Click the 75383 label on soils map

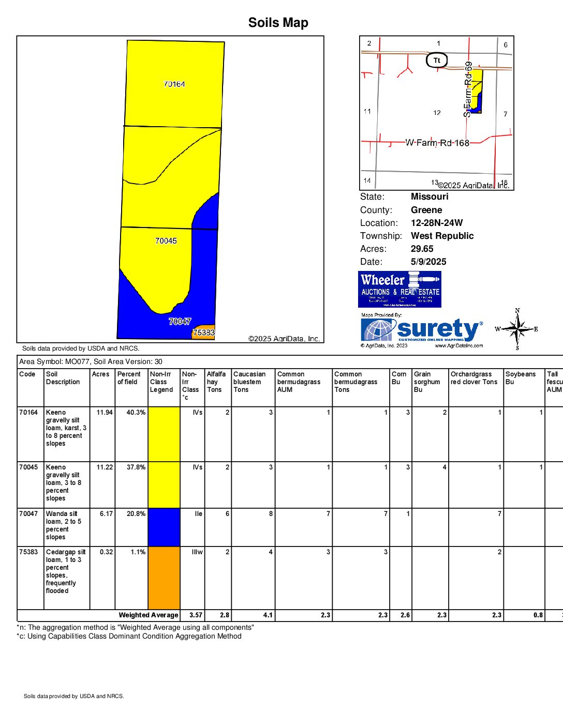(x=203, y=332)
